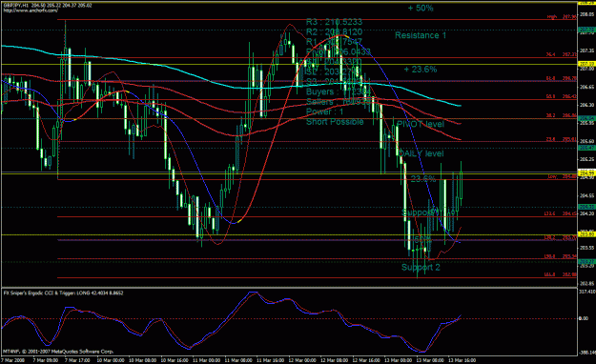The height and width of the screenshot is (364, 596).
Task: Click the yellow 204.99 current price tag
Action: [586, 173]
